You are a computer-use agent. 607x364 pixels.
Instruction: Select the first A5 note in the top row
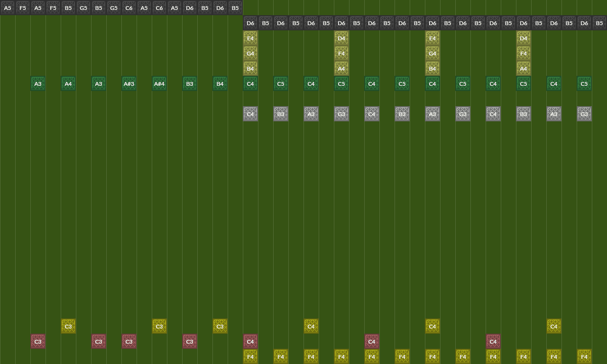[x=8, y=8]
